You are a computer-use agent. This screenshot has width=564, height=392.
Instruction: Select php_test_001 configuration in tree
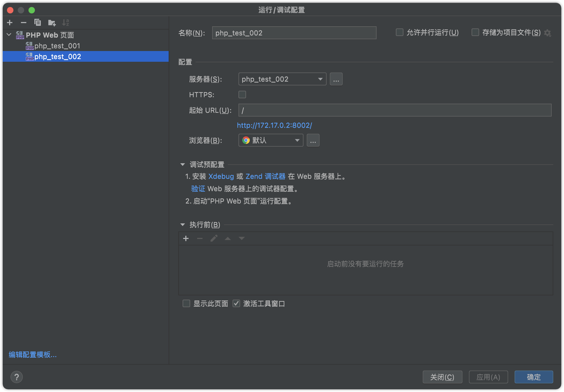click(x=57, y=46)
